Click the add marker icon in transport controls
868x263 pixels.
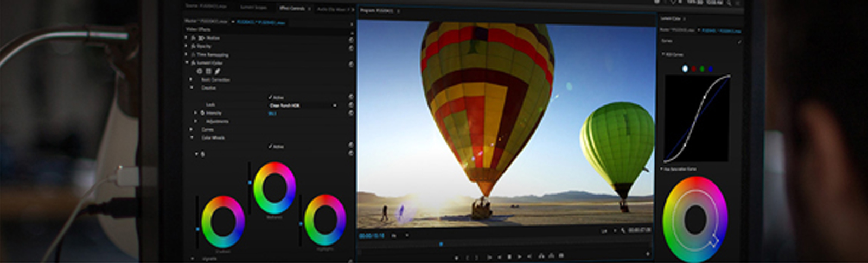456,257
